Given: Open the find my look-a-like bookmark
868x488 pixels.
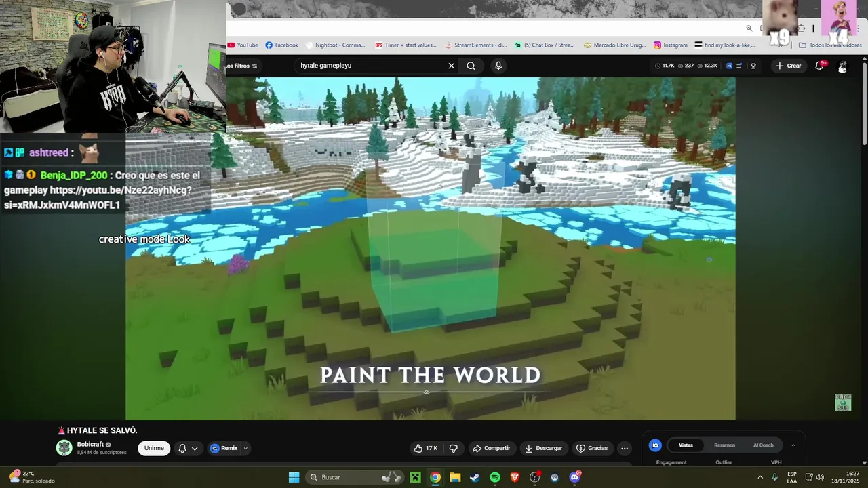Looking at the screenshot, I should pos(725,45).
